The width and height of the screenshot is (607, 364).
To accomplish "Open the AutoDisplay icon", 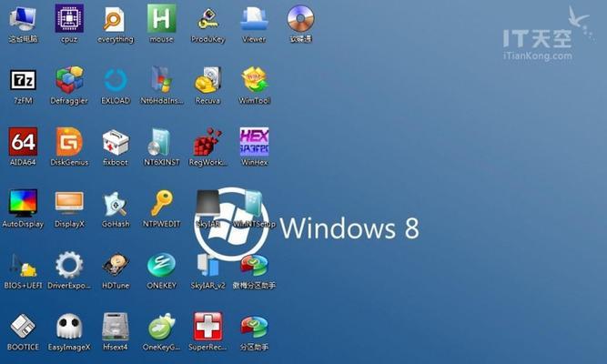I will (23, 203).
